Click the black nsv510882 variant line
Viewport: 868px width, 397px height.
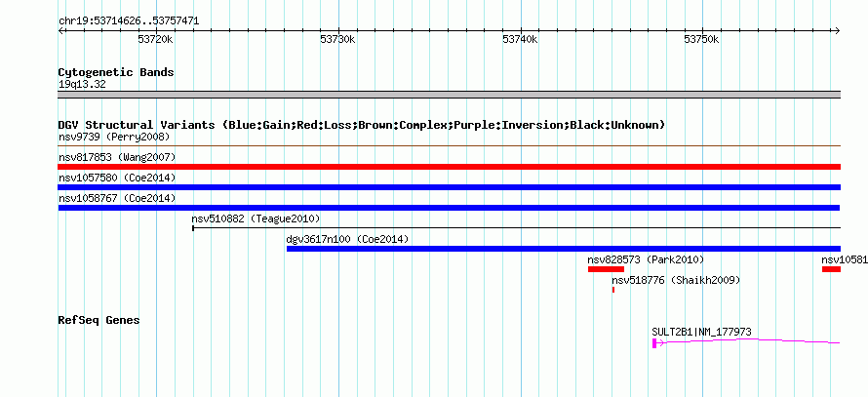pos(517,227)
